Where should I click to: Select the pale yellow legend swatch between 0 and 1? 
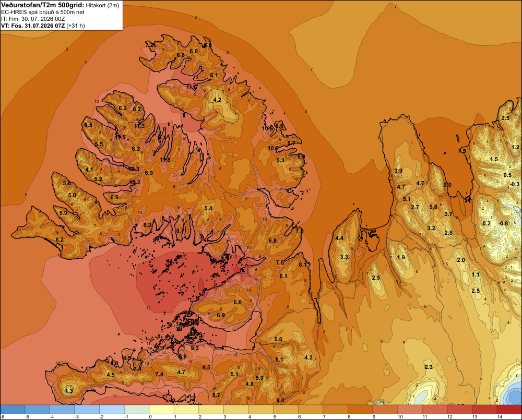(x=161, y=409)
